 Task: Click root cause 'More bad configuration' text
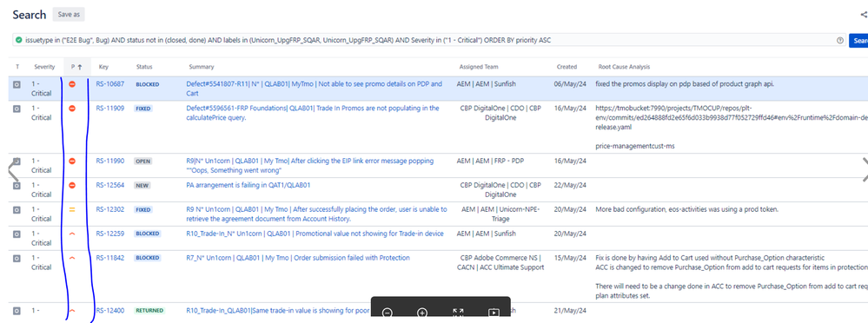click(688, 209)
